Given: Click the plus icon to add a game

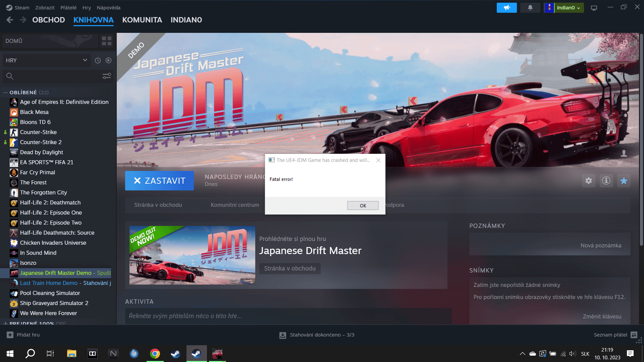Looking at the screenshot, I should (10, 335).
